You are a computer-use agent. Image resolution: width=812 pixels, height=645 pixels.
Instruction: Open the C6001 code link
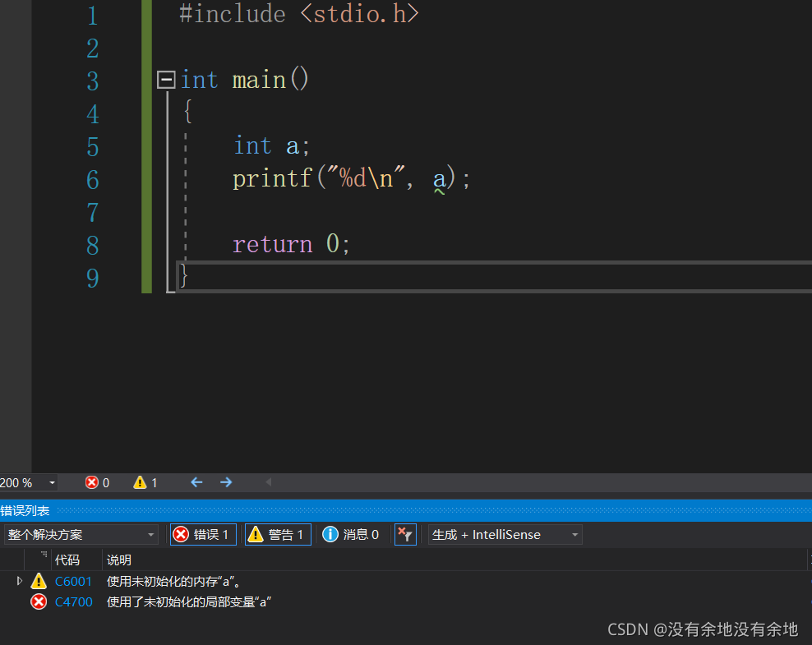[x=73, y=582]
